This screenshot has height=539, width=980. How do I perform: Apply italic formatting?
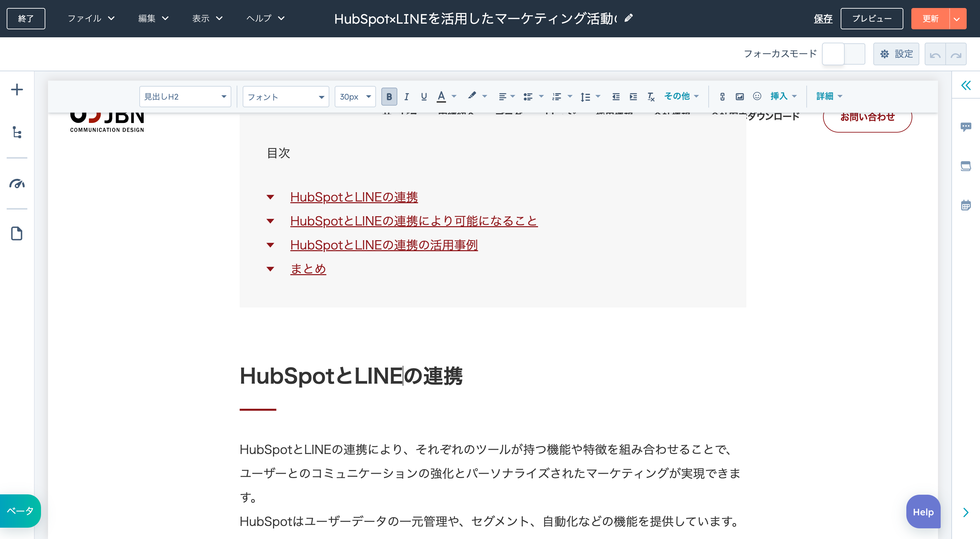pyautogui.click(x=406, y=97)
